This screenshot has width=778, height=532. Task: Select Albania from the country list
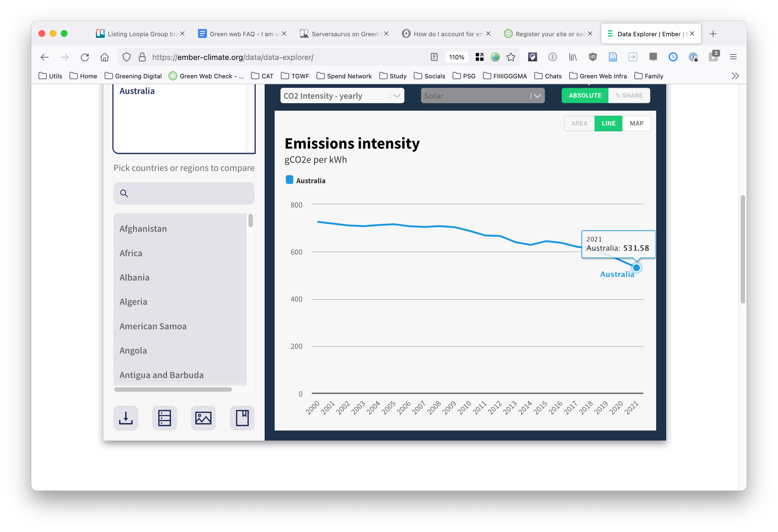[x=134, y=277]
